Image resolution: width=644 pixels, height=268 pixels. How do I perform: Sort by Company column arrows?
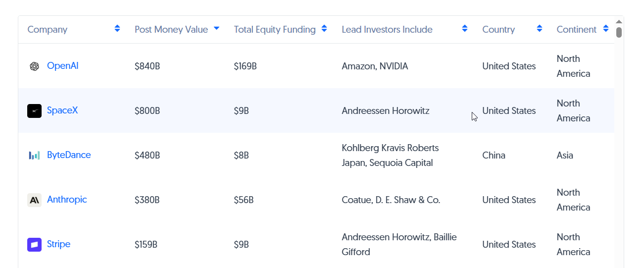tap(117, 29)
